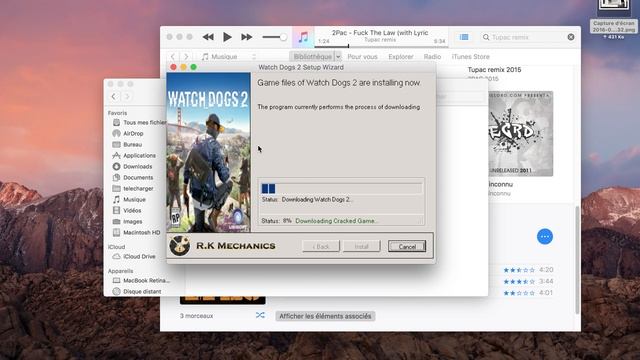Click the iTunes vertical scrollbar

point(577,260)
